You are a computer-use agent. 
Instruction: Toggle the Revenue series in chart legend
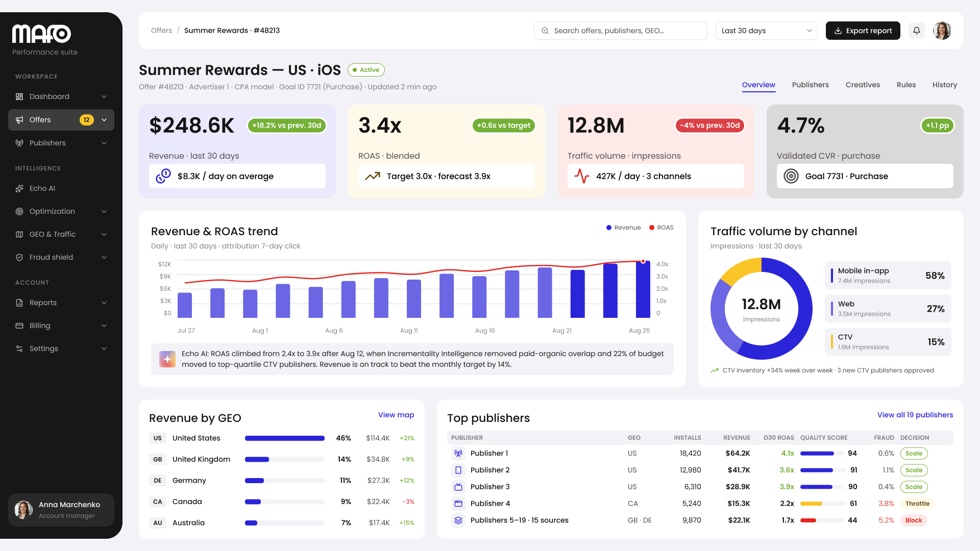click(x=623, y=228)
